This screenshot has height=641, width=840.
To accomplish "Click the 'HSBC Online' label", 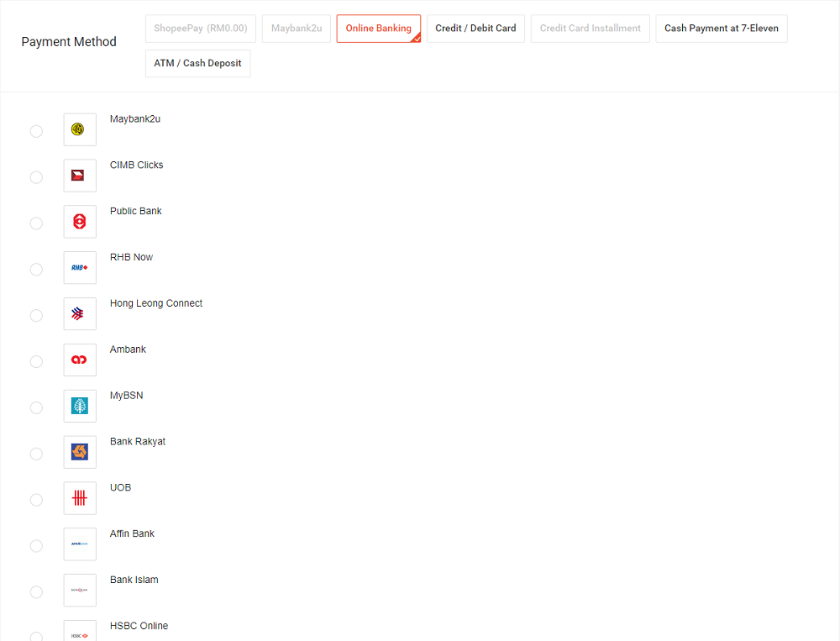I will pyautogui.click(x=139, y=626).
